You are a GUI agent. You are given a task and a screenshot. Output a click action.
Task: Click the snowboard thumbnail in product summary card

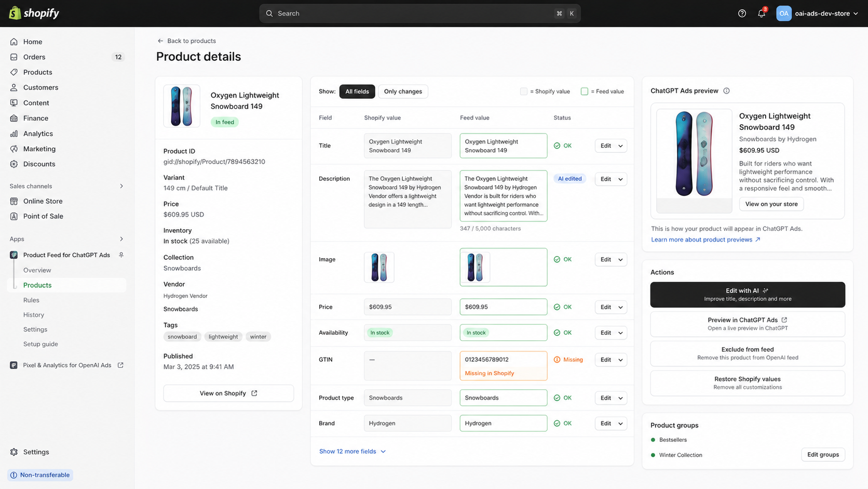[182, 106]
